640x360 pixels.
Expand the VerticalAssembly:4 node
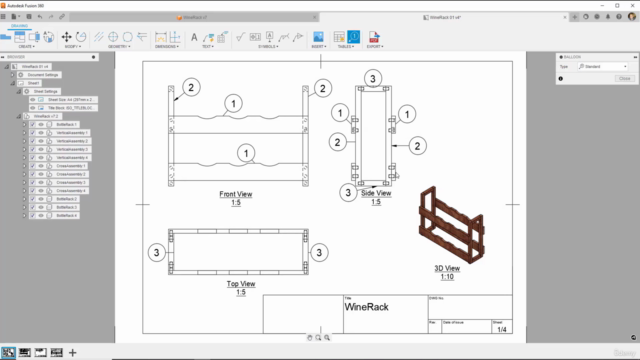(24, 158)
